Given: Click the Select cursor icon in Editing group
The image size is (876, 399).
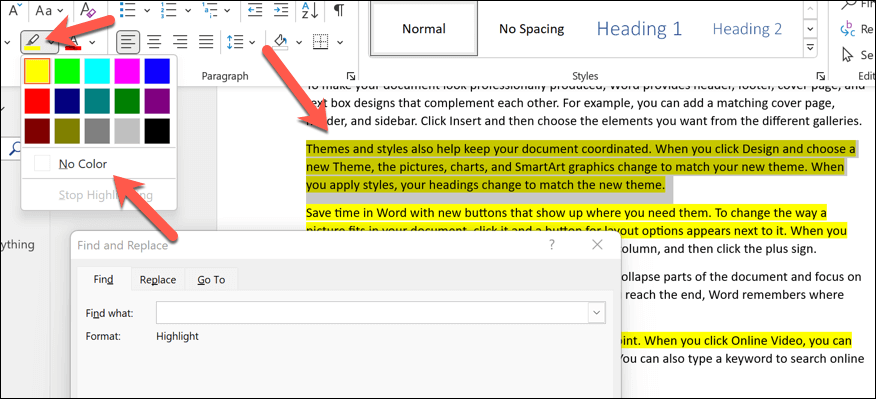Looking at the screenshot, I should click(848, 55).
